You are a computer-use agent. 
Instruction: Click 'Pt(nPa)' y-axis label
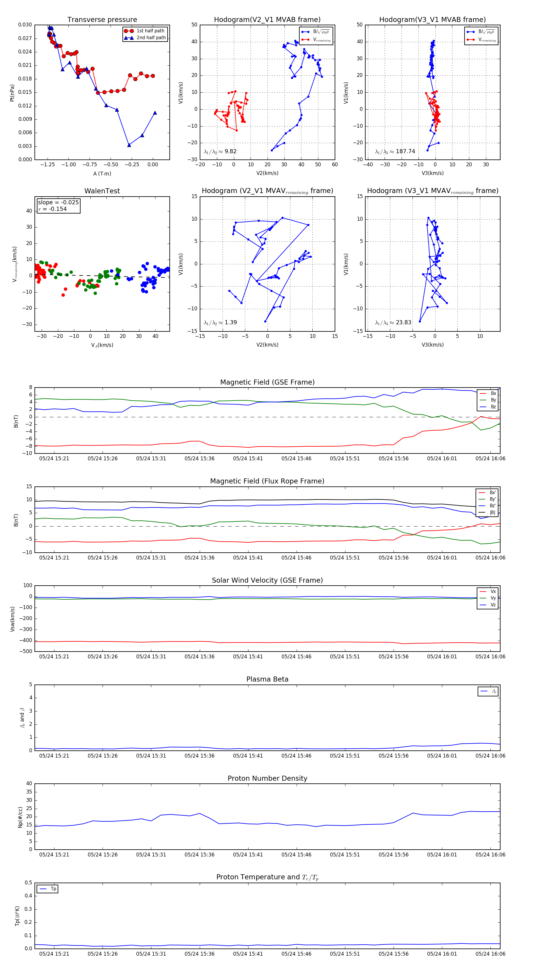point(12,93)
